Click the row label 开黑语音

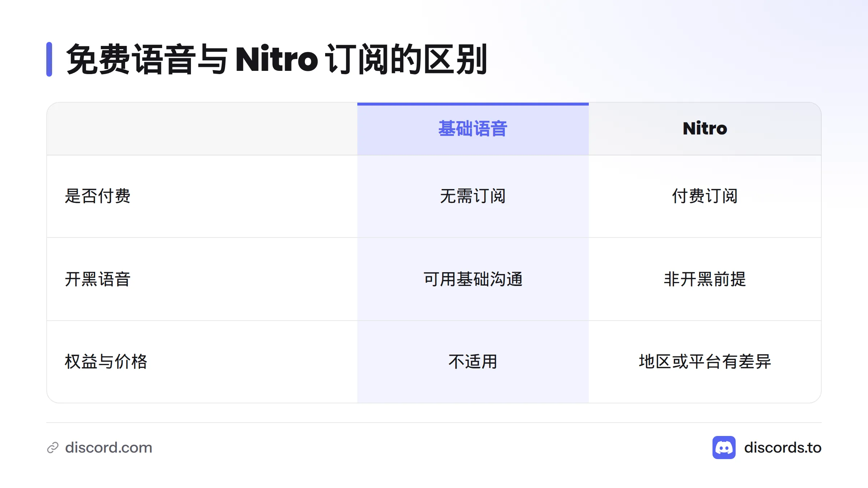(98, 279)
